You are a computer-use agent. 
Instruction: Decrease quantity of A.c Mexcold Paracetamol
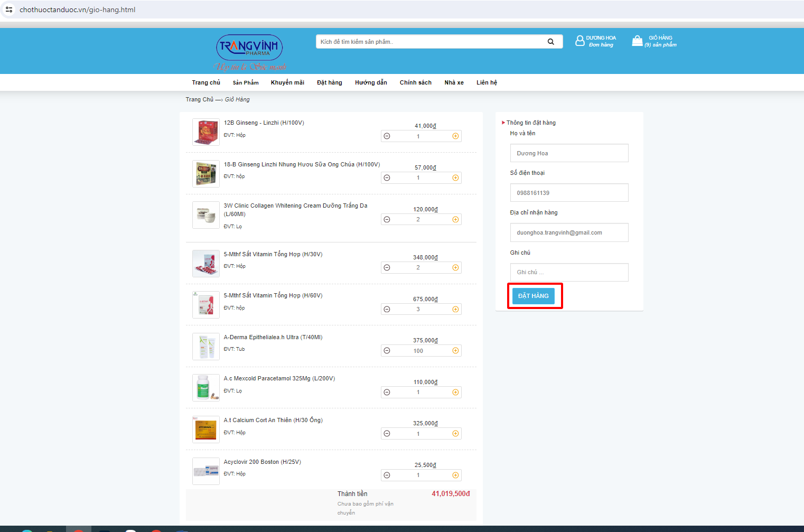387,392
